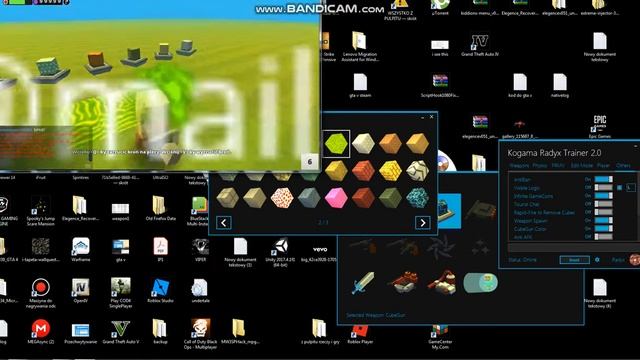Click the outlined button in trainer footer
This screenshot has height=360, width=640.
click(574, 260)
